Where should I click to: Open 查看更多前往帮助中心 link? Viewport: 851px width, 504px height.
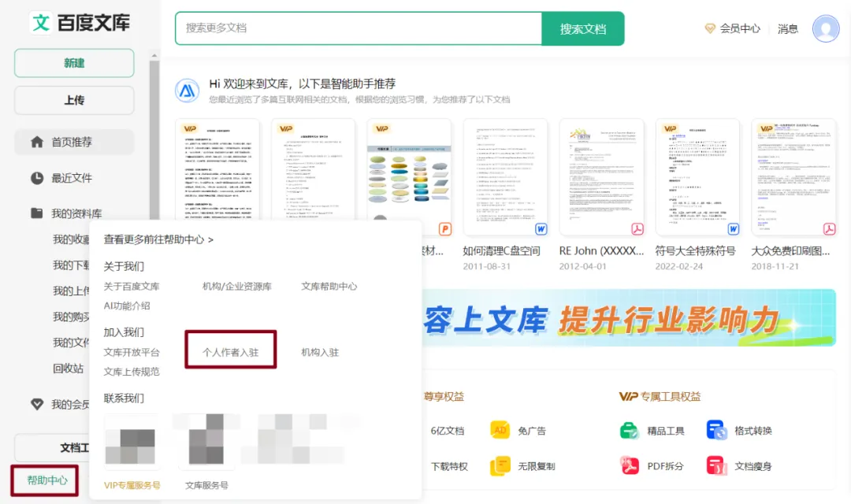158,239
